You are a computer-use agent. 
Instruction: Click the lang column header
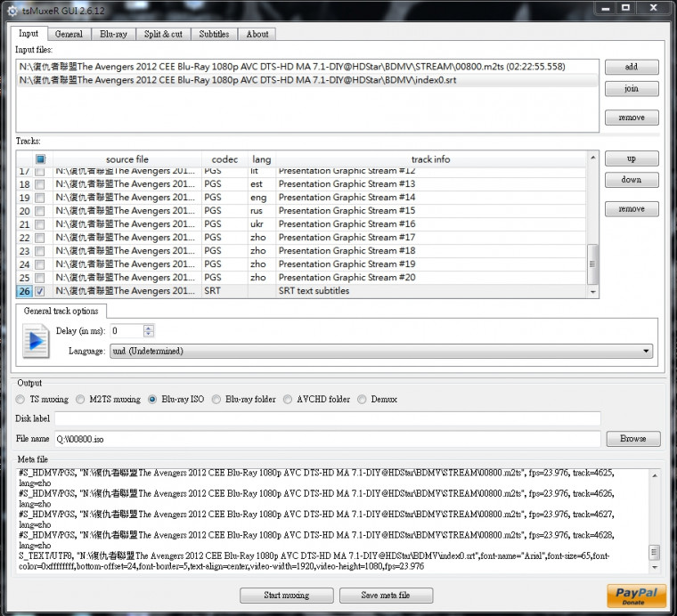click(x=262, y=159)
